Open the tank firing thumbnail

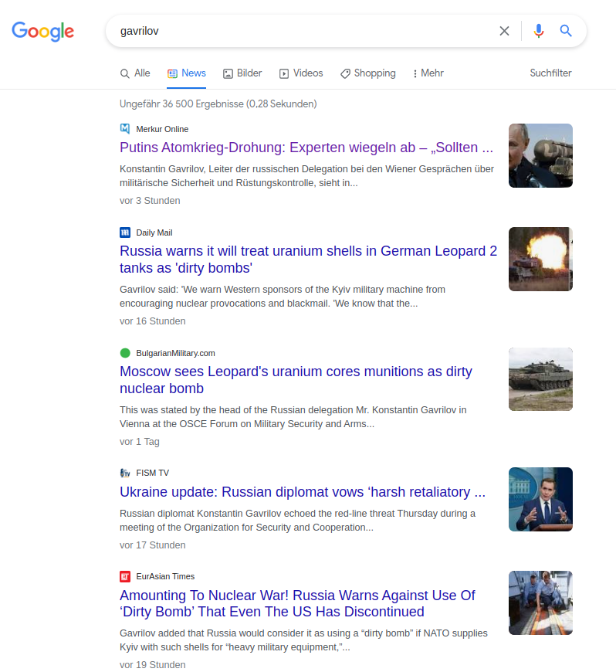[x=540, y=259]
